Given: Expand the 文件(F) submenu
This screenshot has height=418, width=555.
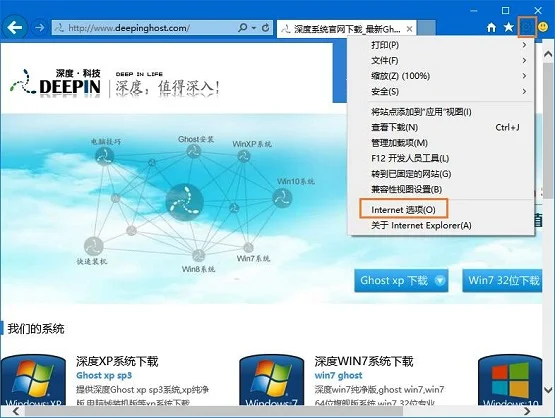Looking at the screenshot, I should point(441,61).
